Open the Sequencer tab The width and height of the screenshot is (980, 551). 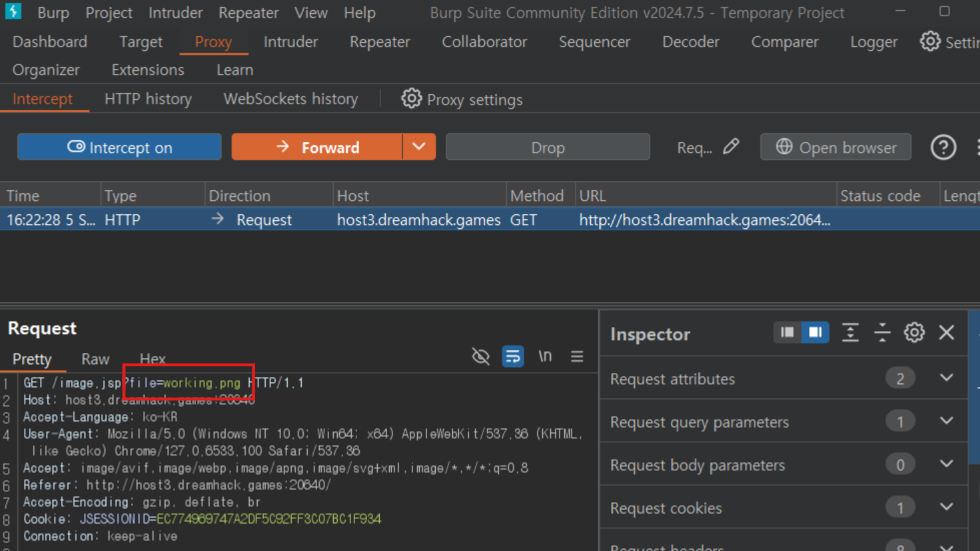coord(594,41)
